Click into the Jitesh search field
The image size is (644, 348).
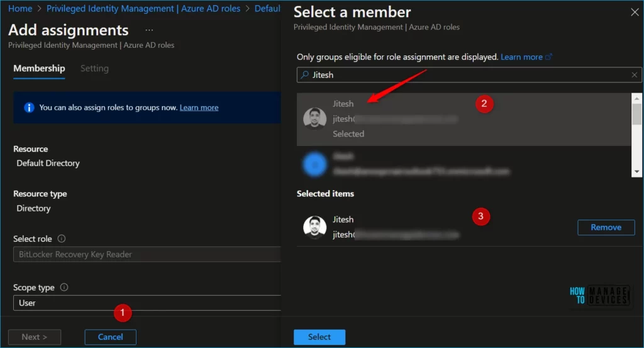(x=469, y=75)
